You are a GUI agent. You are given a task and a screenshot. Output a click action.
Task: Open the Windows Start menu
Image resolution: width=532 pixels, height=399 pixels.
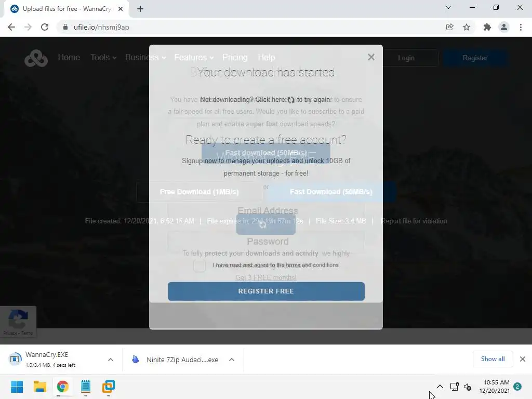click(17, 387)
